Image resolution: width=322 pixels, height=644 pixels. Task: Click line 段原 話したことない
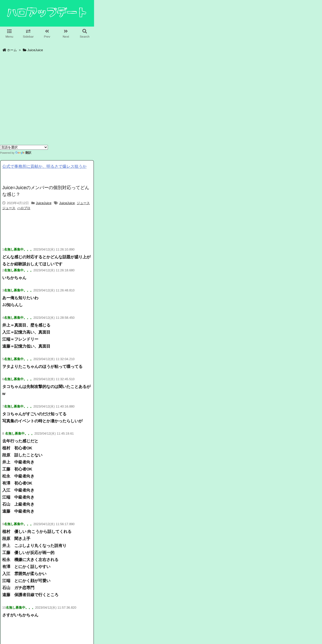(22, 455)
